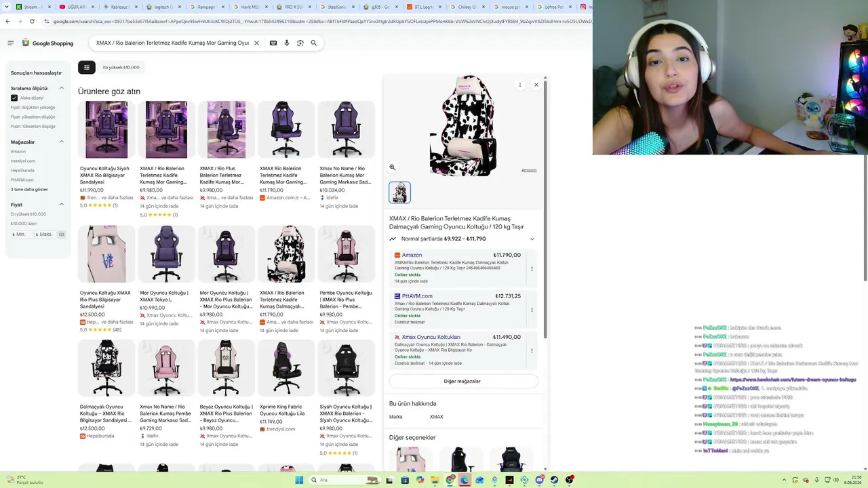Open options menu for PttAVM.com offer
This screenshot has width=868, height=488.
(x=532, y=310)
